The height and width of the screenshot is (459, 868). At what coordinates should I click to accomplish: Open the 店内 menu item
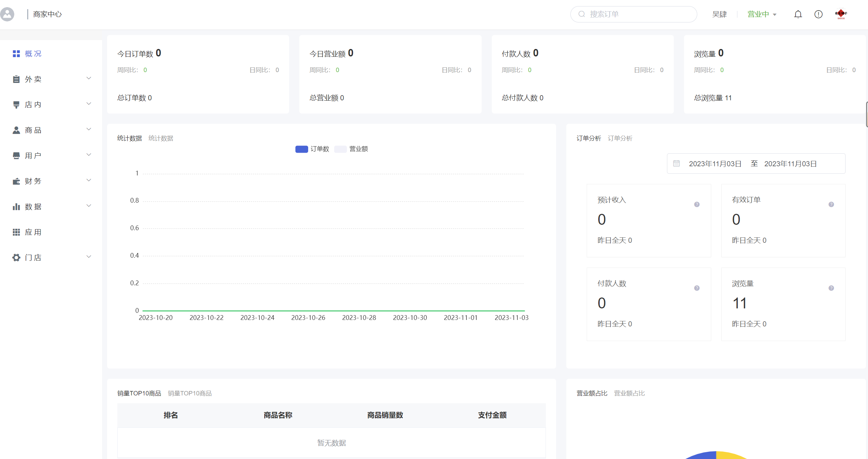51,105
